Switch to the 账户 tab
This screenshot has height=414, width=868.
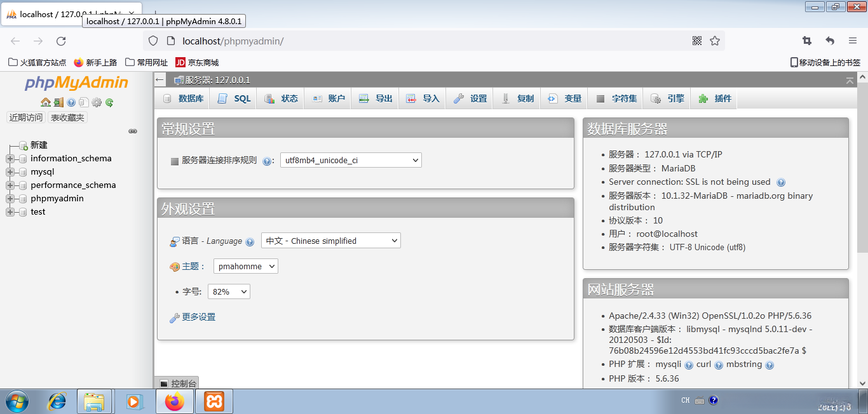[328, 98]
